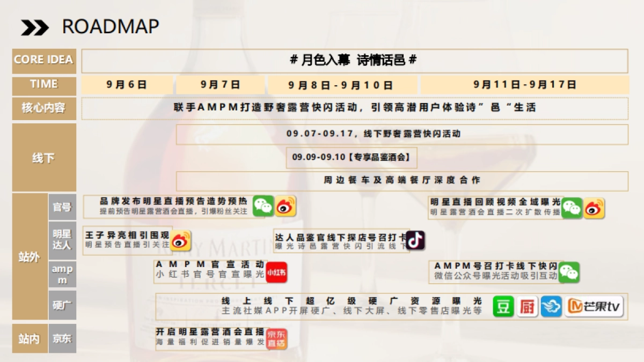The width and height of the screenshot is (644, 362).
Task: Select the blue bird icon in the 硬广 row
Action: (x=550, y=307)
